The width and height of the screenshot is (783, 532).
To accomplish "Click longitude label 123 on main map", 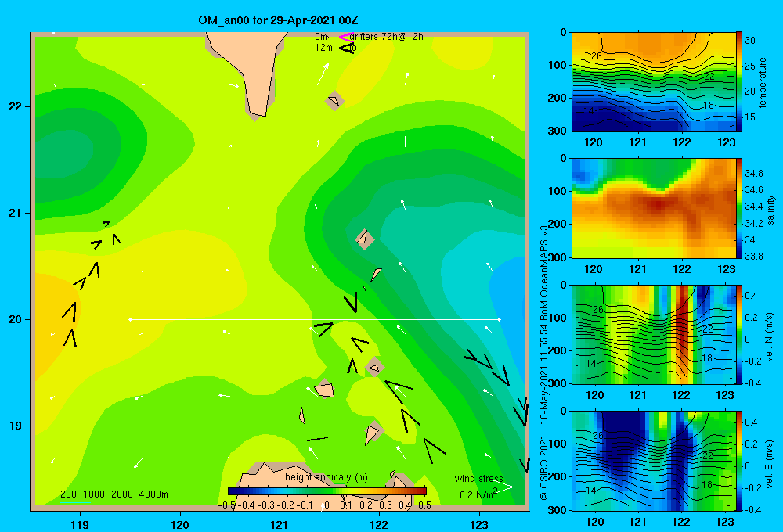I will pos(479,524).
